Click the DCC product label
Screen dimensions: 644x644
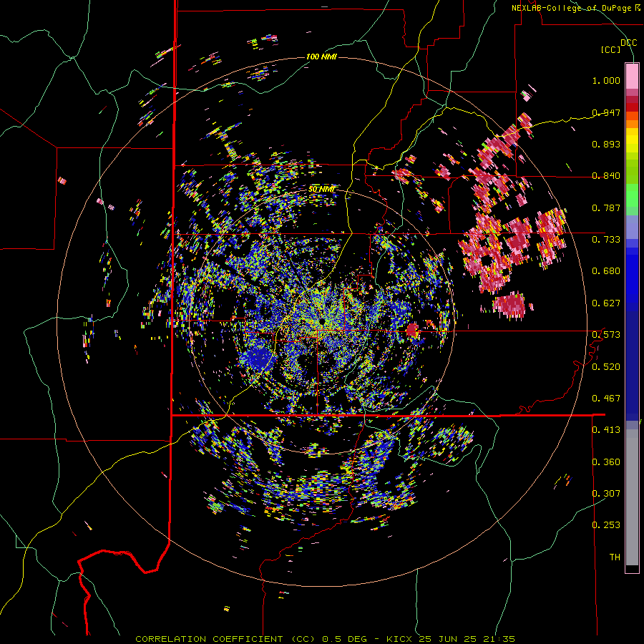click(629, 43)
